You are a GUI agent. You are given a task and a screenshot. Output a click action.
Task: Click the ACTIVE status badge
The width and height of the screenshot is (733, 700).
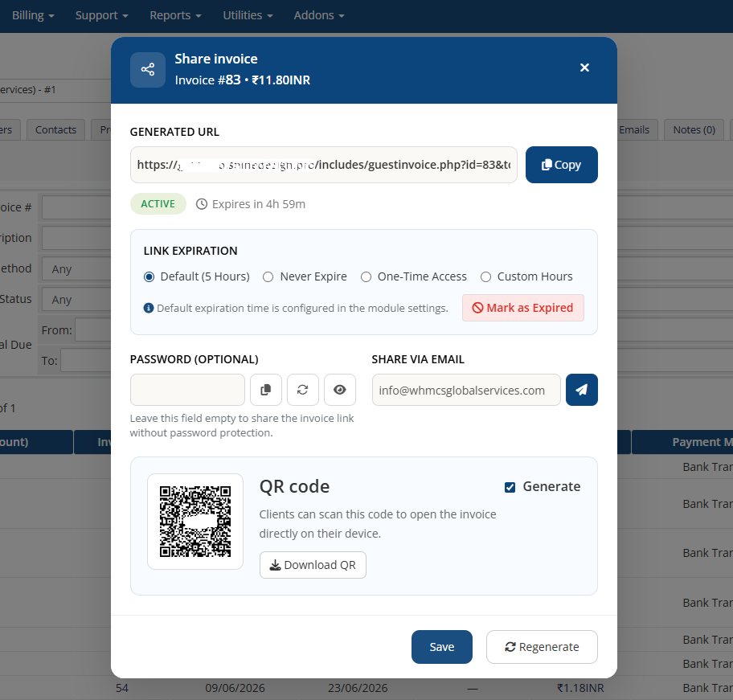point(158,204)
